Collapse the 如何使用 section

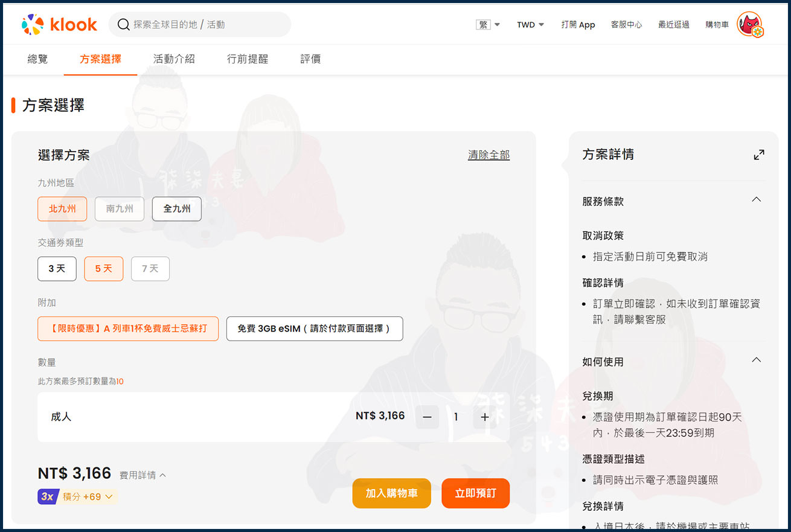(x=756, y=359)
